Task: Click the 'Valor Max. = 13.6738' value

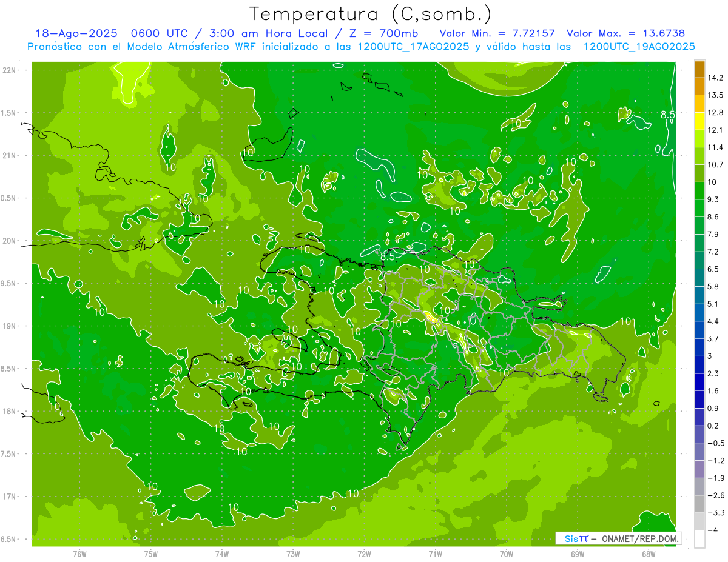Action: 625,33
